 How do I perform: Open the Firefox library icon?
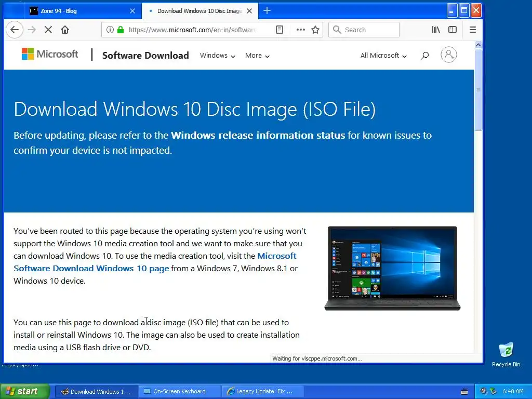[436, 30]
